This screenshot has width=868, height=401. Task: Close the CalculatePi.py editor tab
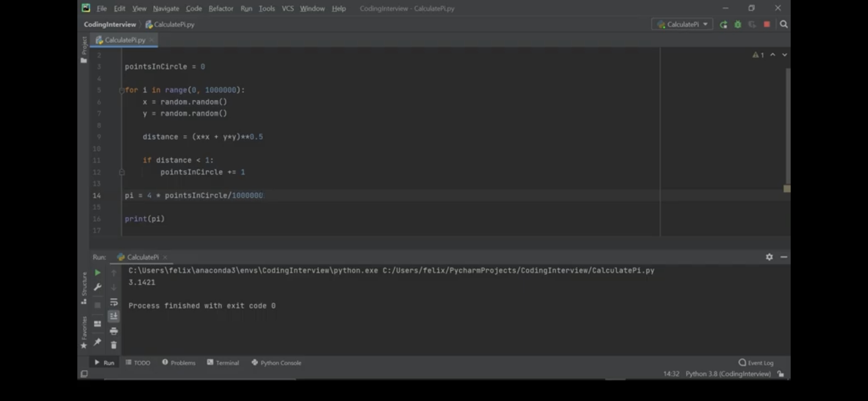(151, 40)
